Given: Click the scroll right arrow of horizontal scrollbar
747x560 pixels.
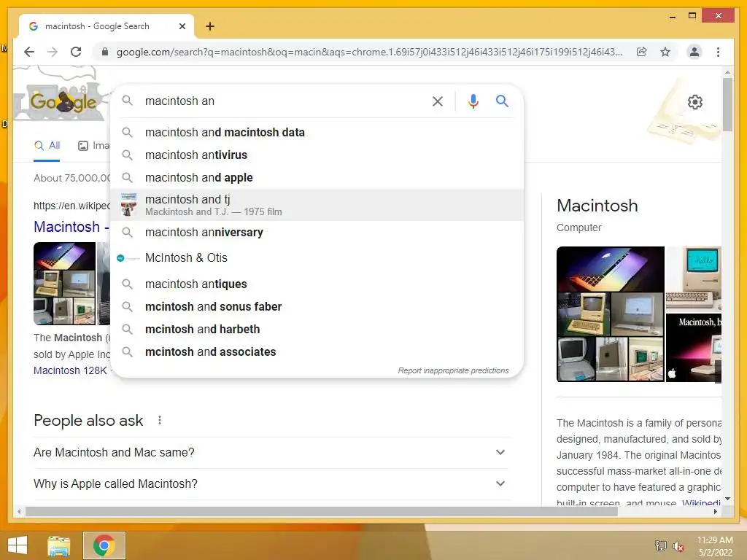Looking at the screenshot, I should [x=715, y=512].
